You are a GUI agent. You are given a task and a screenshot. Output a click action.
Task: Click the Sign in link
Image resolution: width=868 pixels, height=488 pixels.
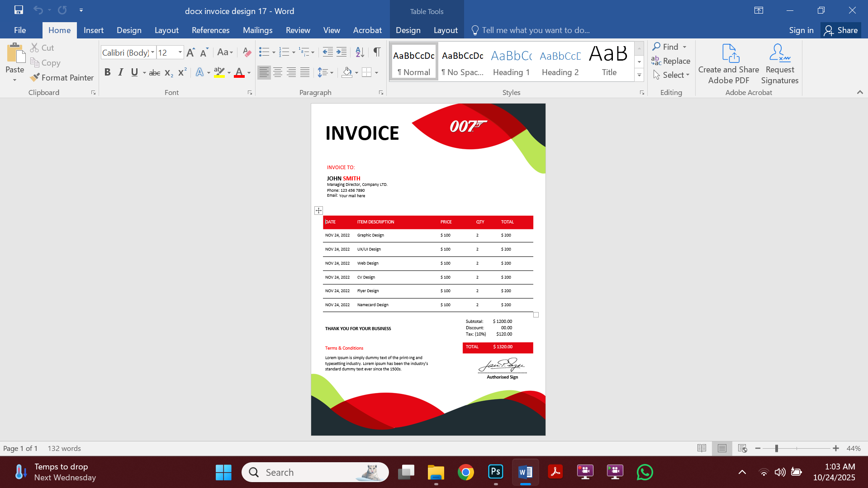tap(801, 30)
